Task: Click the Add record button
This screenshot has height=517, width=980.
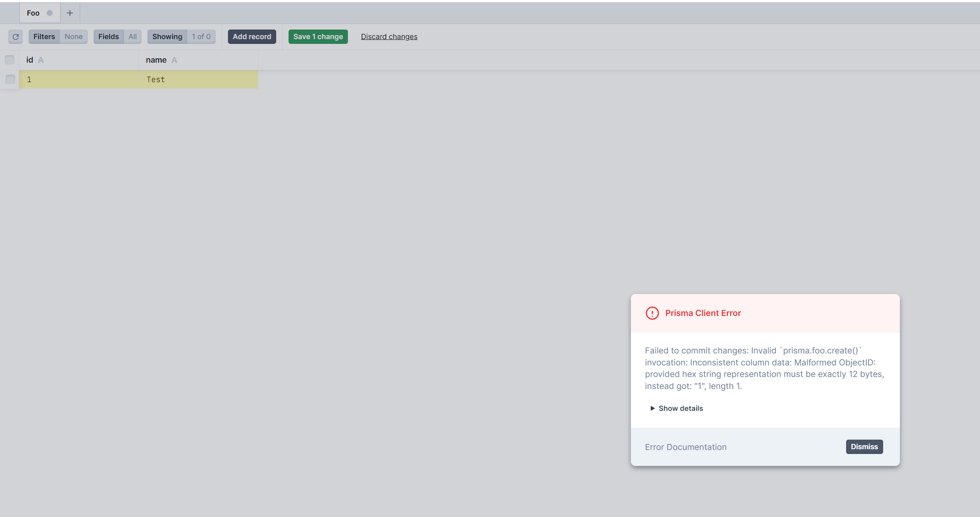Action: (252, 37)
